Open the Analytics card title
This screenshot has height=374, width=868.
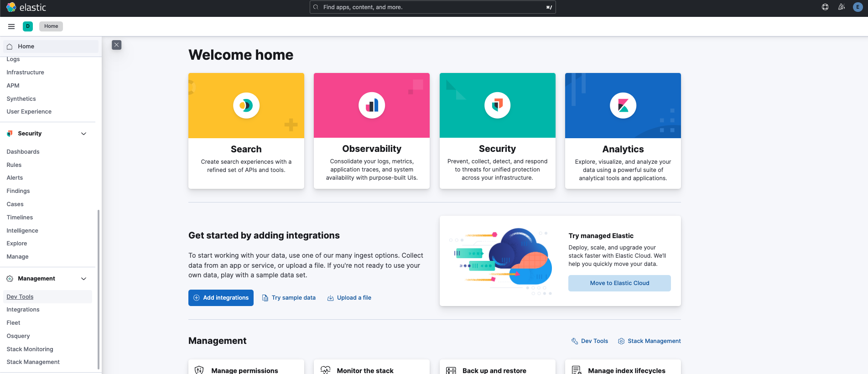(623, 149)
